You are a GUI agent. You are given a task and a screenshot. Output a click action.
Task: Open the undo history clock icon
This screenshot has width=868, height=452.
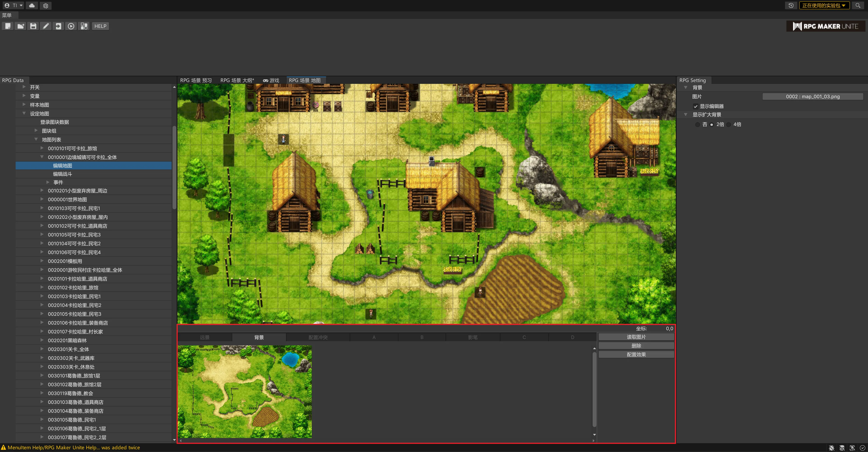(x=791, y=5)
